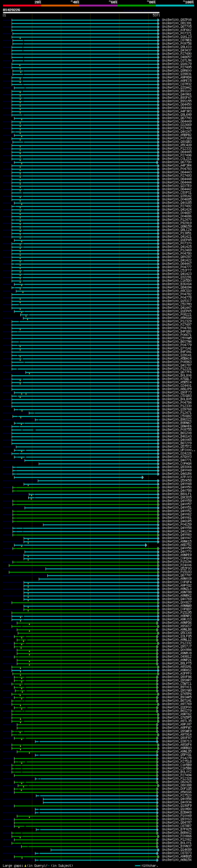
Task: Select hit UniRef100_Q40065
Action: click(177, 440)
